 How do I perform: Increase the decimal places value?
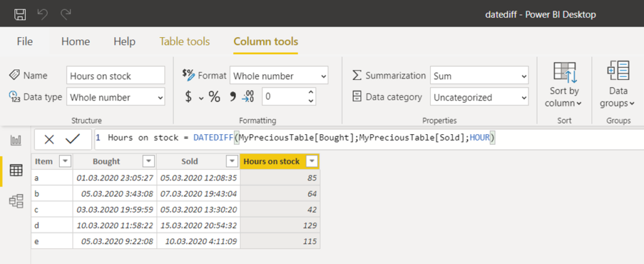click(311, 92)
